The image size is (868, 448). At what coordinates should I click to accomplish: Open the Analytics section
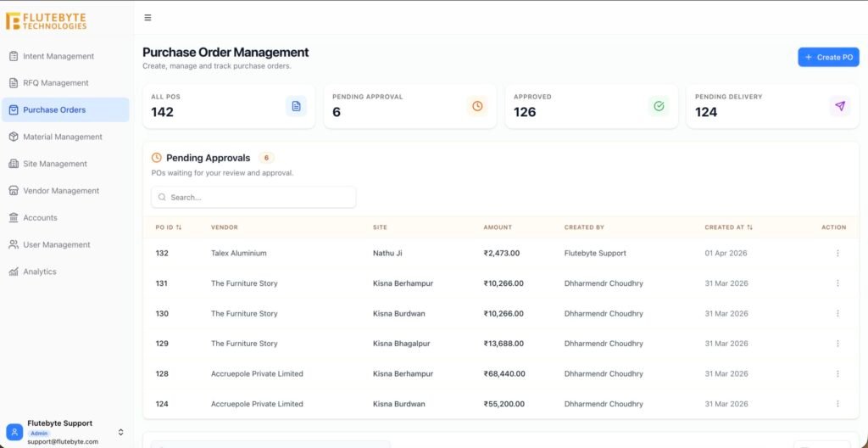coord(65,272)
